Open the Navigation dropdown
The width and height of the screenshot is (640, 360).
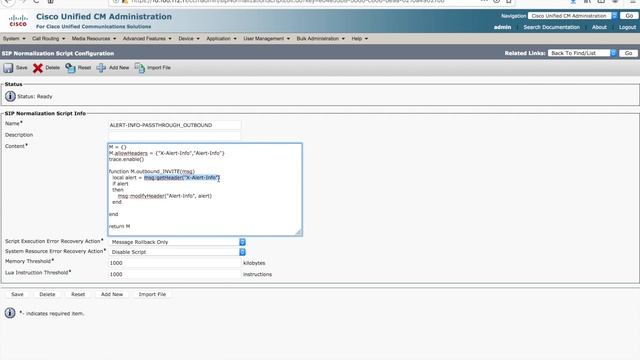(x=572, y=16)
